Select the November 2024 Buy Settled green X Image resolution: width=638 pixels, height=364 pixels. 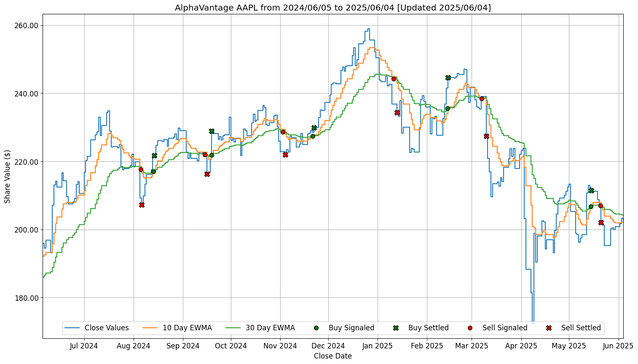click(x=314, y=128)
